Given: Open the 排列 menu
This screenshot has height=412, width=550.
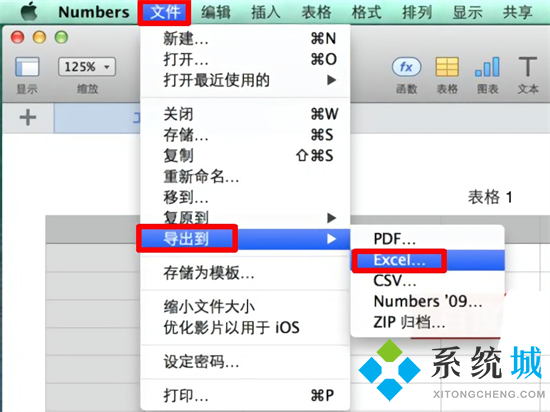Looking at the screenshot, I should click(x=417, y=12).
